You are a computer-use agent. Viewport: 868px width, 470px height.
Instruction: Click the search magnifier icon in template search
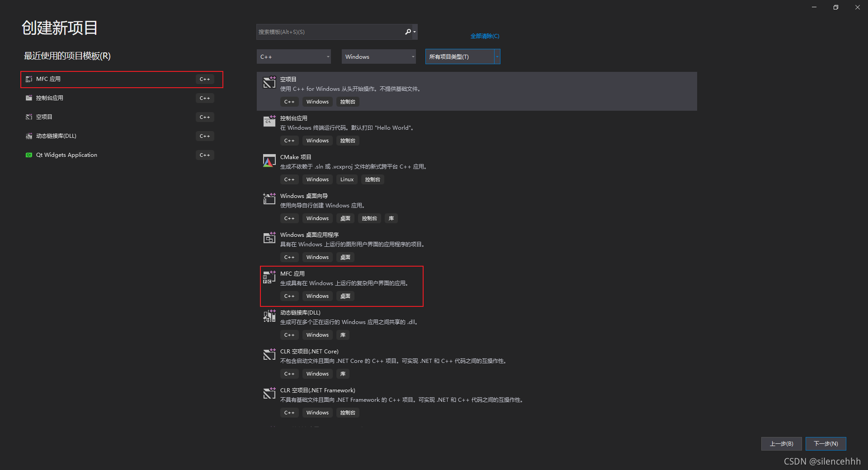(x=408, y=32)
